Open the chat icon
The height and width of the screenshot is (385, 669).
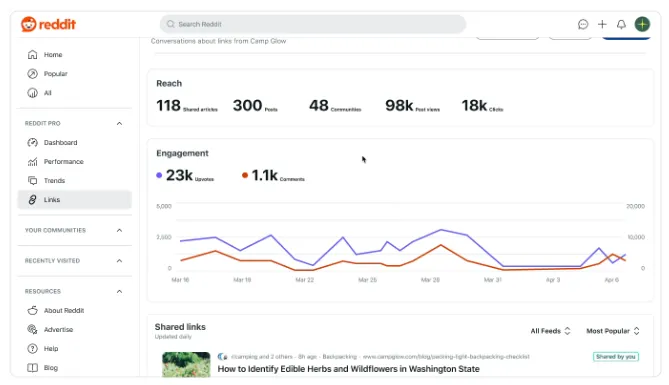pyautogui.click(x=583, y=24)
